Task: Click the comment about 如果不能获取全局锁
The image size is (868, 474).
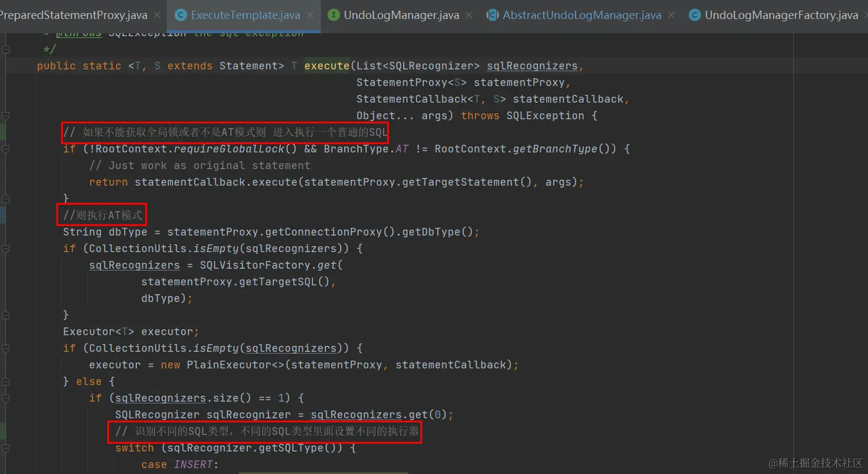Action: 225,132
